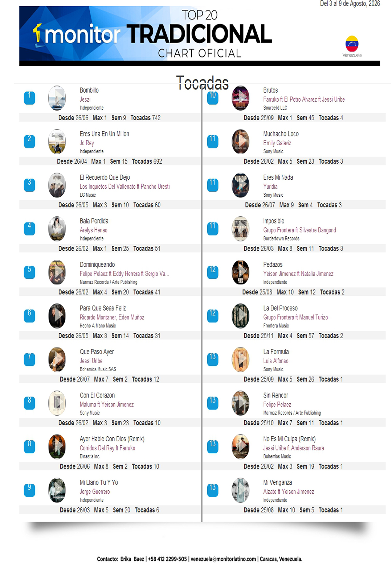Play Eres Una En Un Millon cover

(57, 142)
